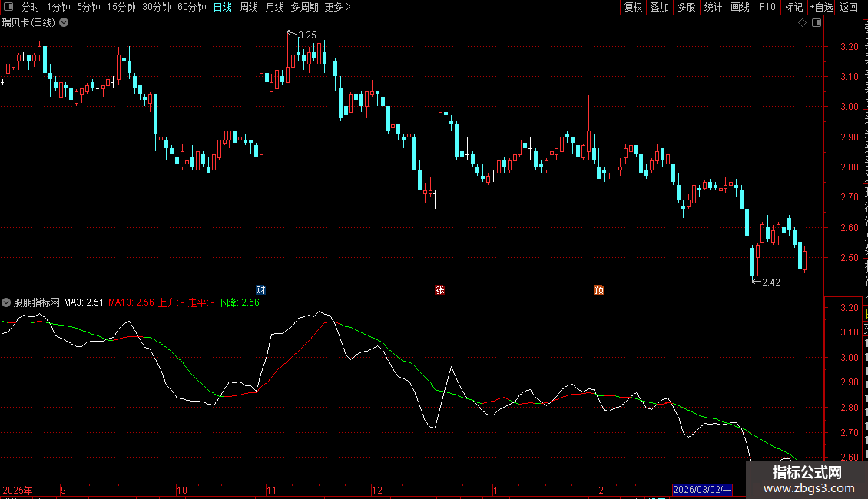This screenshot has height=499, width=868.
Task: Click month 9 on the time axis
Action: (x=64, y=490)
